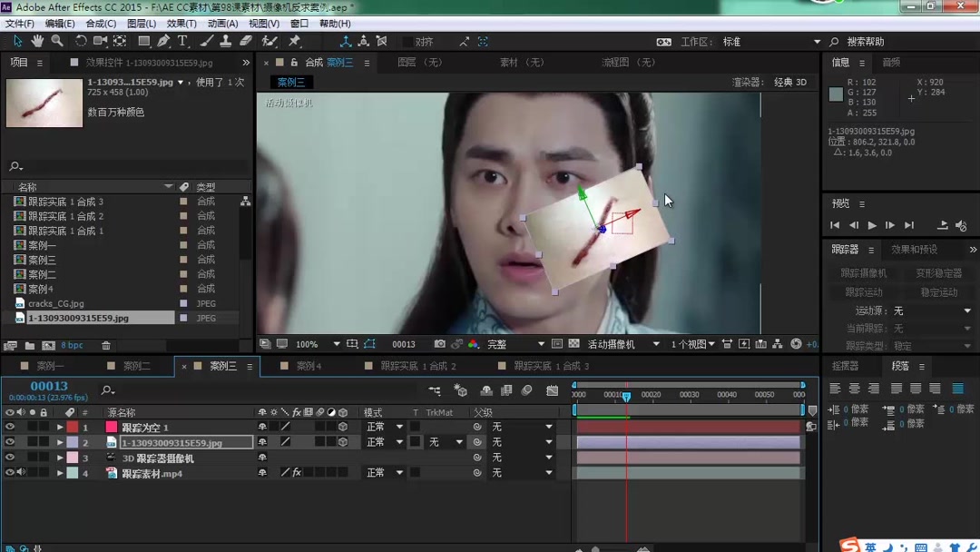Choose the Horizontal Type tool
980x552 pixels.
[x=181, y=41]
